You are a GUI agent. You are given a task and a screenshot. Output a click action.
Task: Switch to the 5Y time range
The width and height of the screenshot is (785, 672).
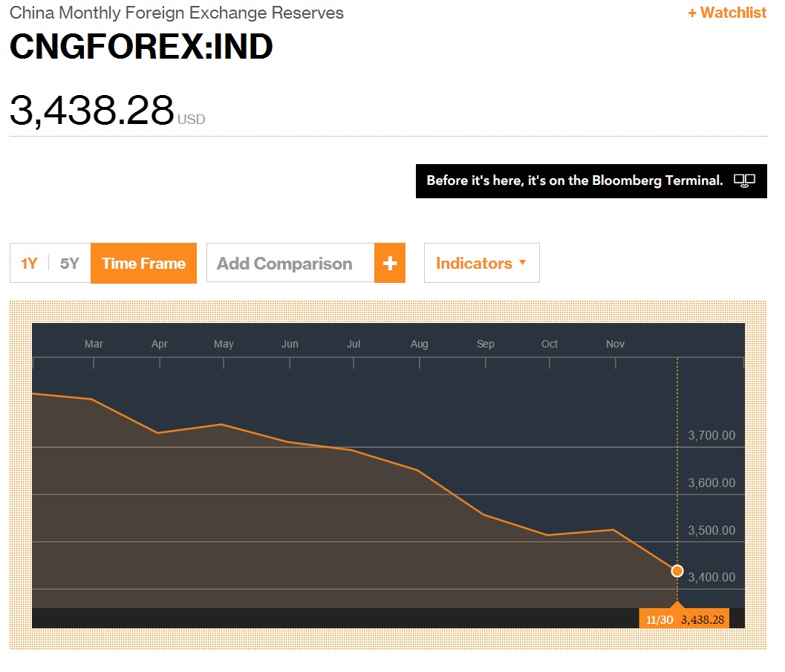point(69,264)
